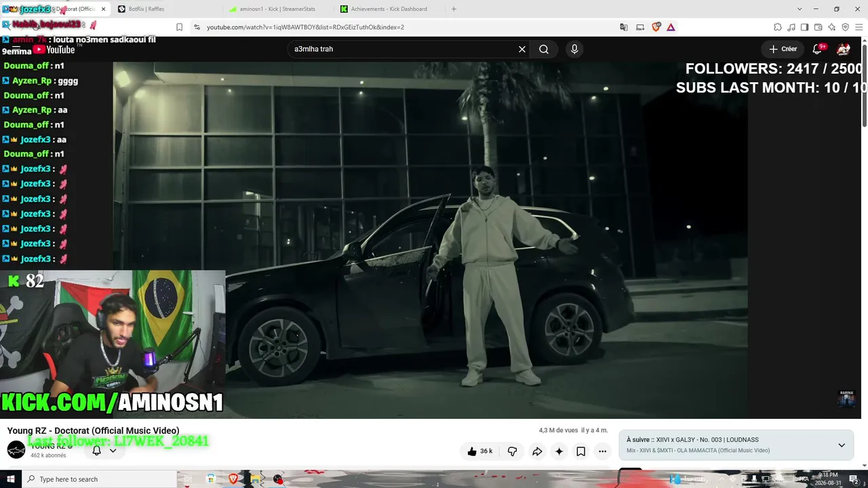Click the 4,3 M de vues text
Image resolution: width=868 pixels, height=488 pixels.
click(558, 430)
